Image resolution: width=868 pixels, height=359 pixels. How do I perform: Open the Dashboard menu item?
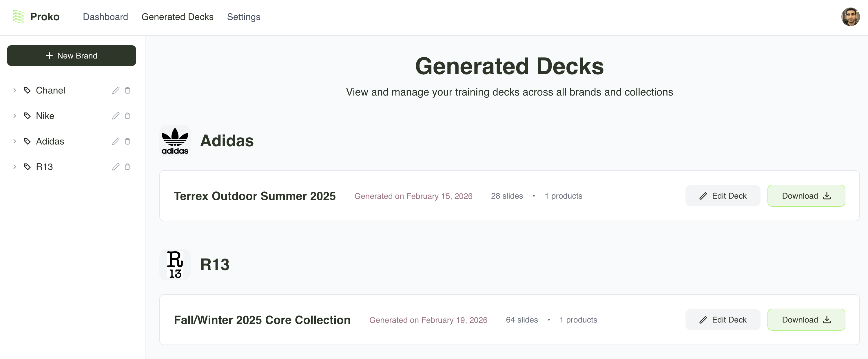(105, 17)
